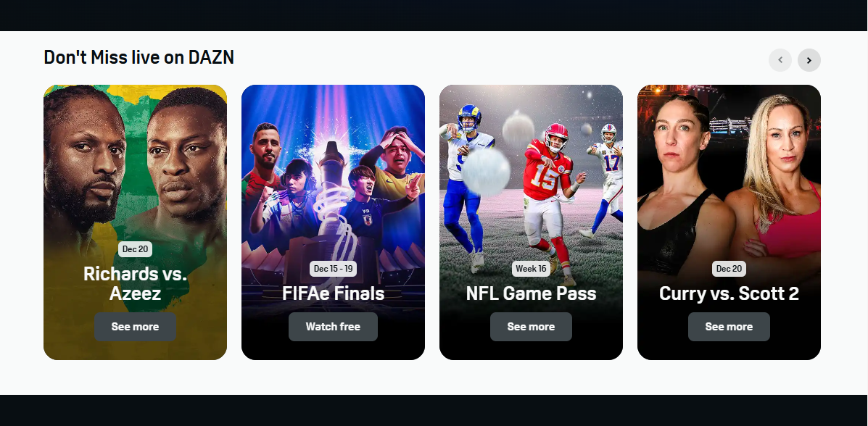Click Watch free on FIFAe Finals
Viewport: 868px width, 426px height.
pyautogui.click(x=333, y=327)
